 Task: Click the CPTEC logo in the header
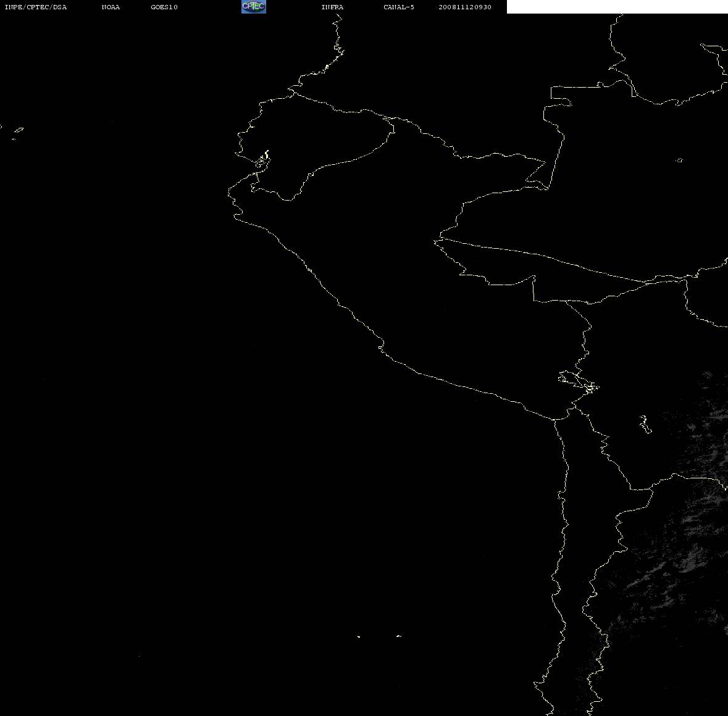pos(254,7)
